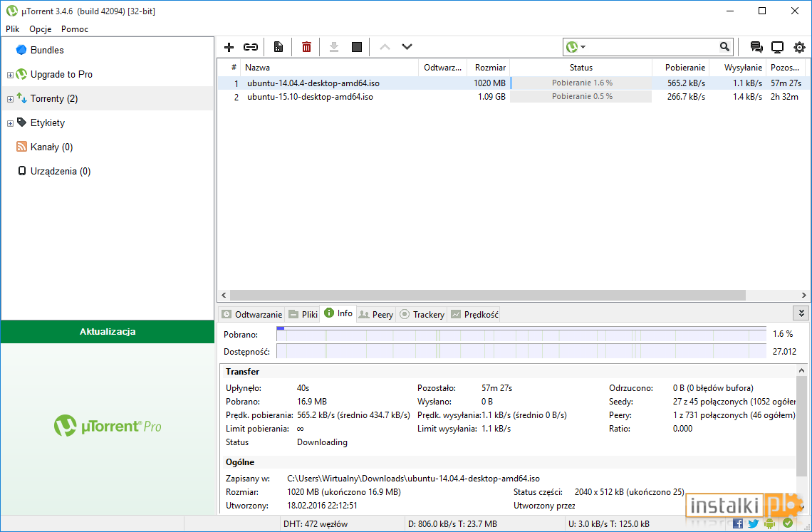Click the Start Torrent download arrow icon

click(334, 47)
